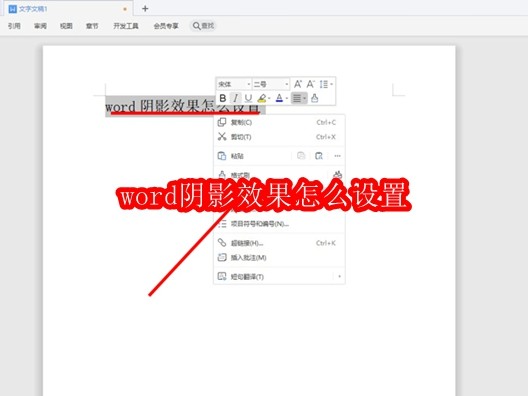The image size is (528, 396).
Task: Choose 超链接(H) from the context menu
Action: pos(279,243)
